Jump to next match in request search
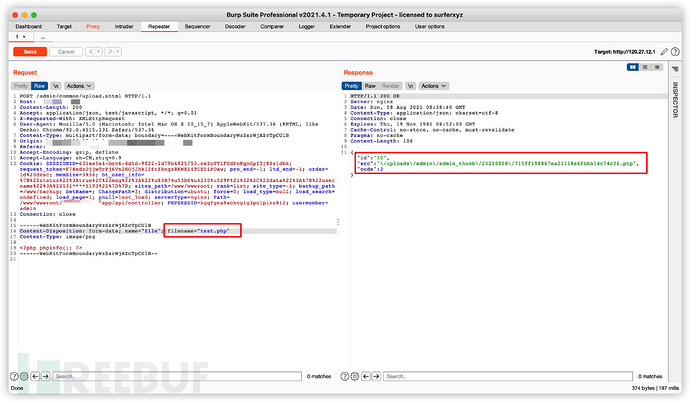This screenshot has height=402, width=690. point(45,376)
